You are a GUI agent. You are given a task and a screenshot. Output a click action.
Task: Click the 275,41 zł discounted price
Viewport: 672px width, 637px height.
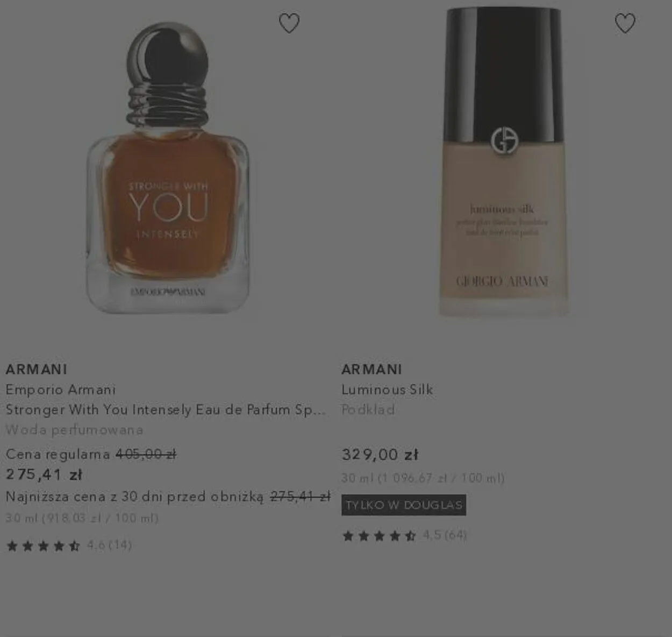(44, 475)
